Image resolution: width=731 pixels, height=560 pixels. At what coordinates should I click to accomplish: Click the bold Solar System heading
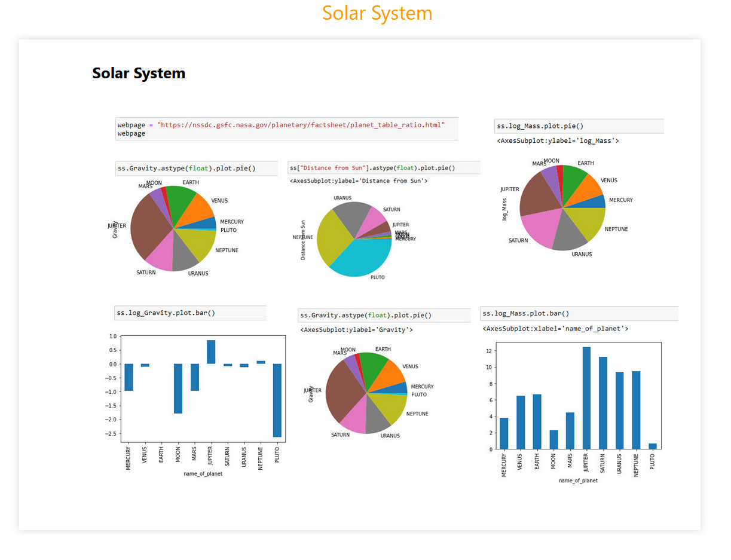click(x=139, y=74)
